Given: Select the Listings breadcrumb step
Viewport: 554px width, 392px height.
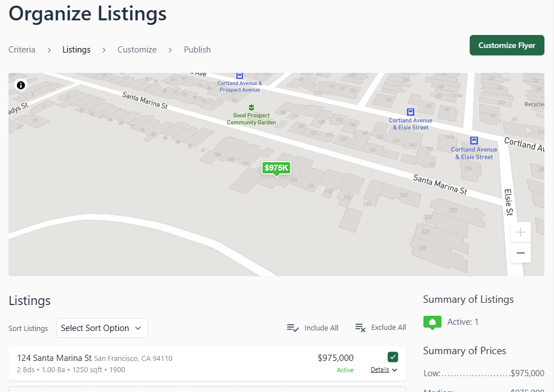Looking at the screenshot, I should click(76, 50).
